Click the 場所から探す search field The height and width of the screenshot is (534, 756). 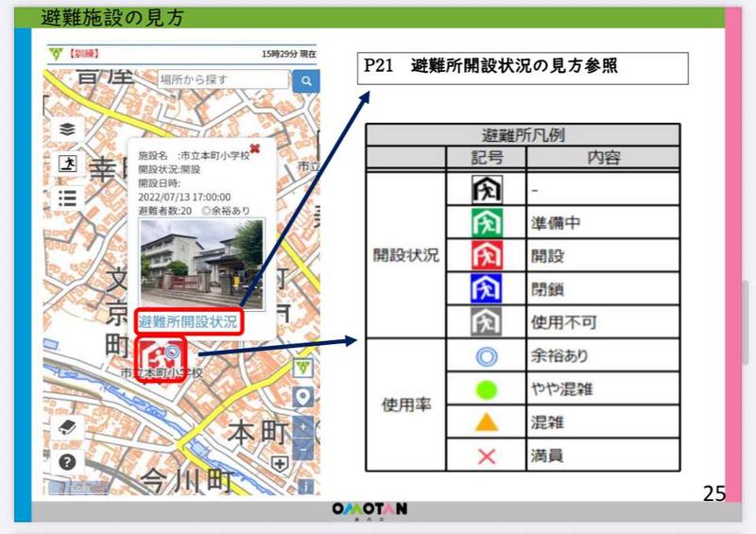click(x=222, y=80)
